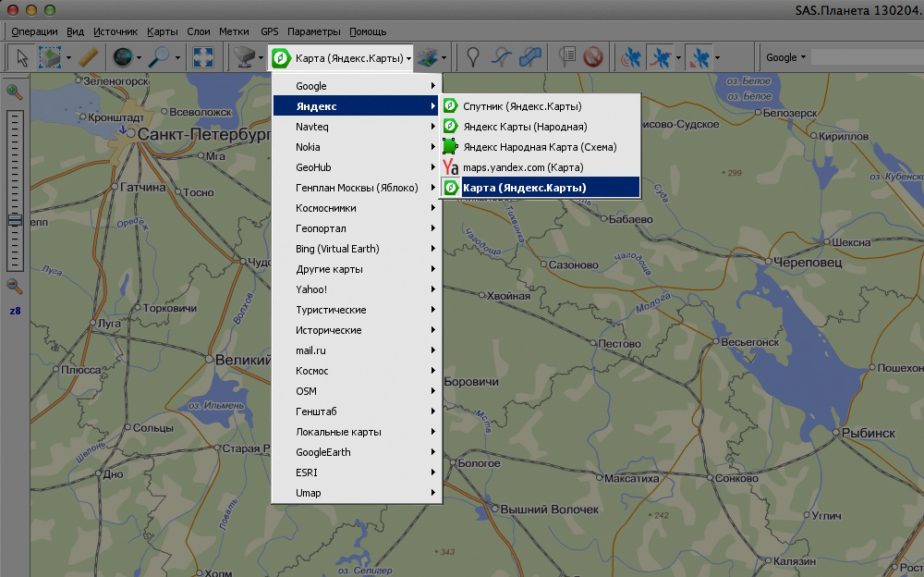Click the red crossed-out placemarks icon
The image size is (924, 577).
coord(593,57)
